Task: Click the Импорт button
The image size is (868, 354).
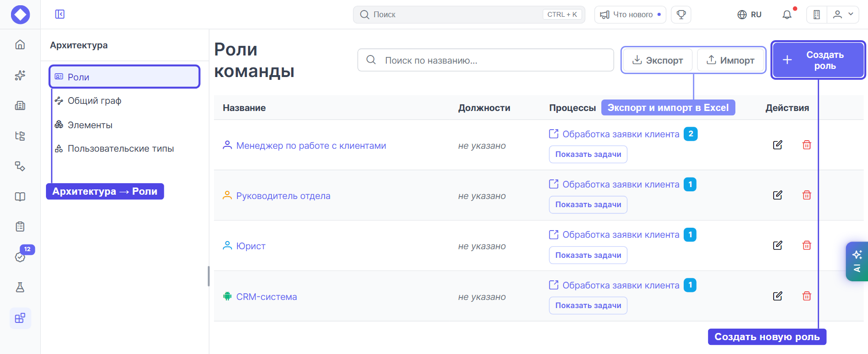Action: [x=731, y=60]
